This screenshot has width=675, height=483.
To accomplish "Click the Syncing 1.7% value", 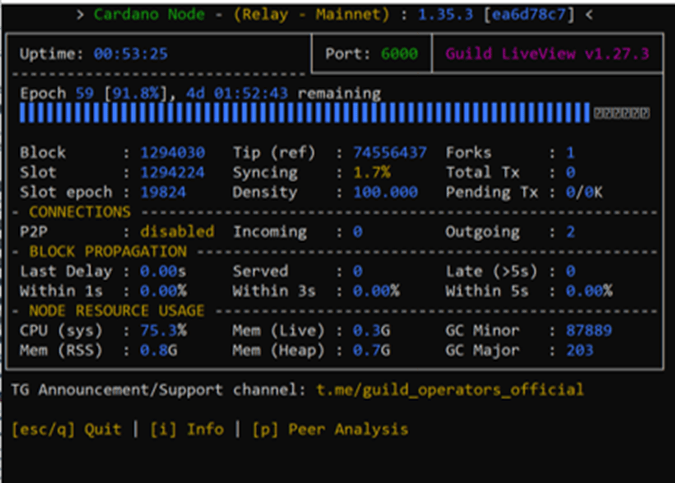I will click(x=371, y=173).
